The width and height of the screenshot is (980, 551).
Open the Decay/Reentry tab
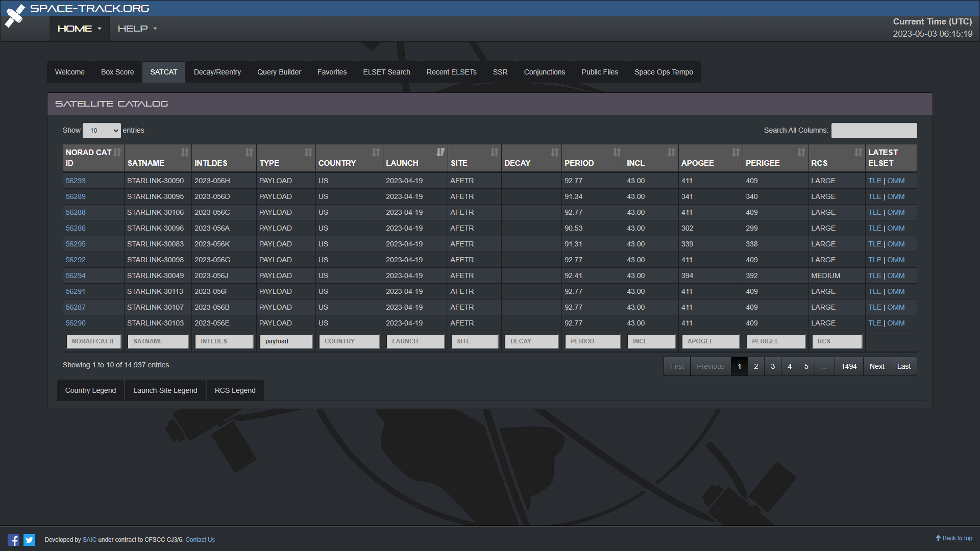tap(217, 72)
